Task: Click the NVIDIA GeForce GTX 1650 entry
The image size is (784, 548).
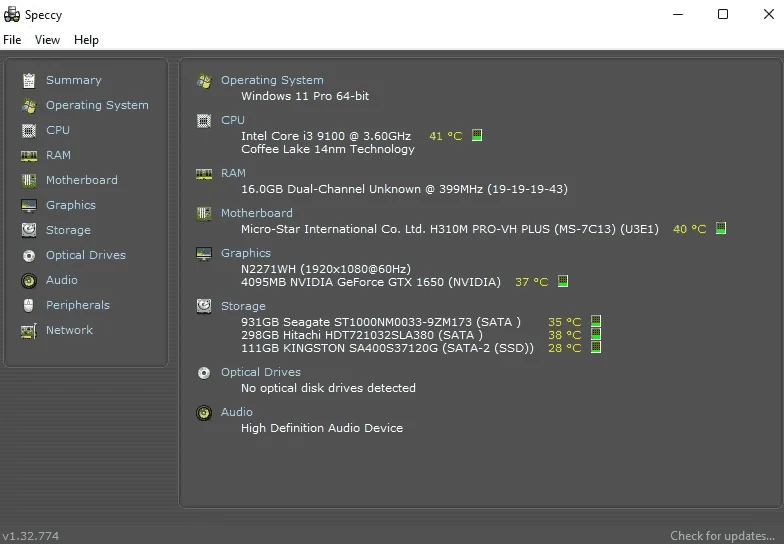Action: pyautogui.click(x=370, y=282)
